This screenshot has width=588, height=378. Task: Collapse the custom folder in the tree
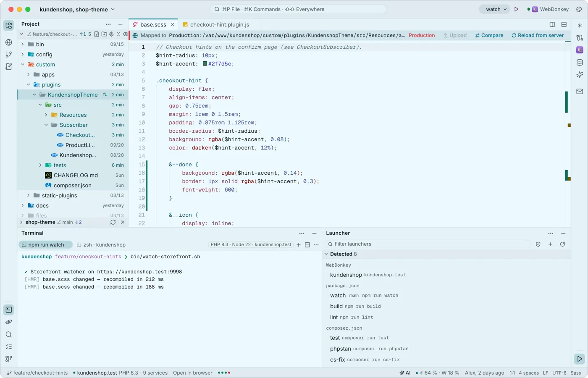pos(23,64)
